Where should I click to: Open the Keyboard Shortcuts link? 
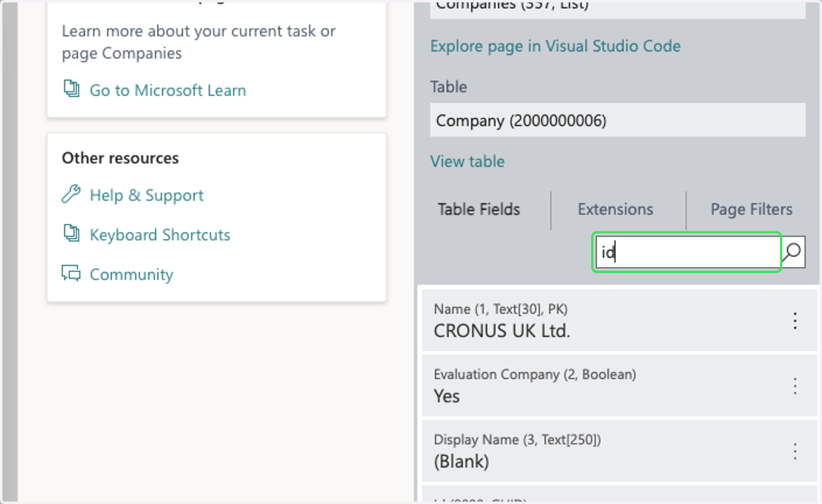coord(160,235)
